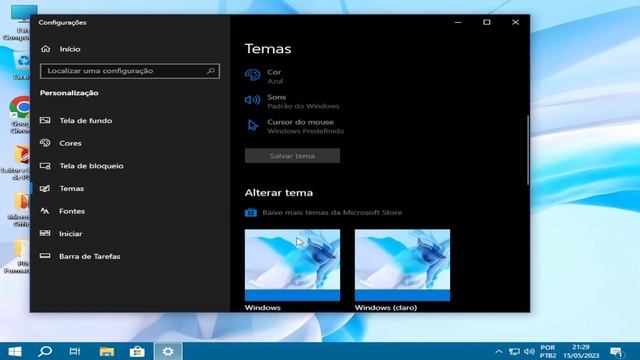The height and width of the screenshot is (360, 640).
Task: Click the Sons speaker icon
Action: tap(252, 100)
